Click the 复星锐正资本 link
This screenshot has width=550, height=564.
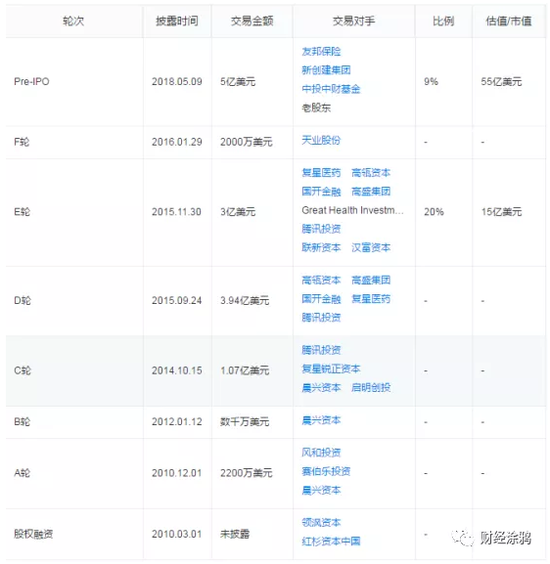coord(331,369)
